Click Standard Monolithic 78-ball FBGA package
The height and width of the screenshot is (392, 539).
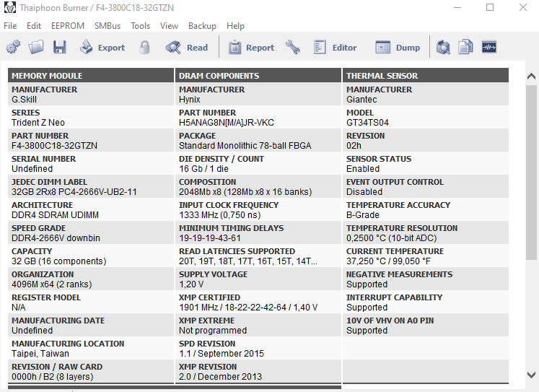click(x=245, y=146)
